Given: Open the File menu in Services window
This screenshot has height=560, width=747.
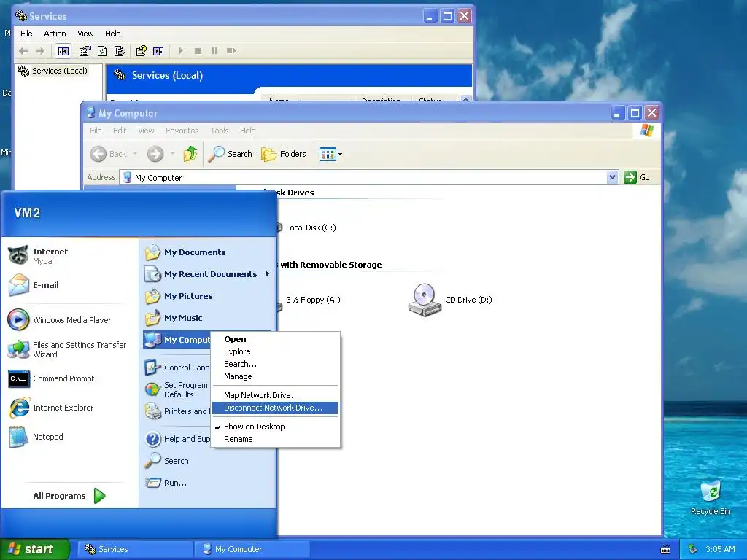Looking at the screenshot, I should tap(26, 34).
